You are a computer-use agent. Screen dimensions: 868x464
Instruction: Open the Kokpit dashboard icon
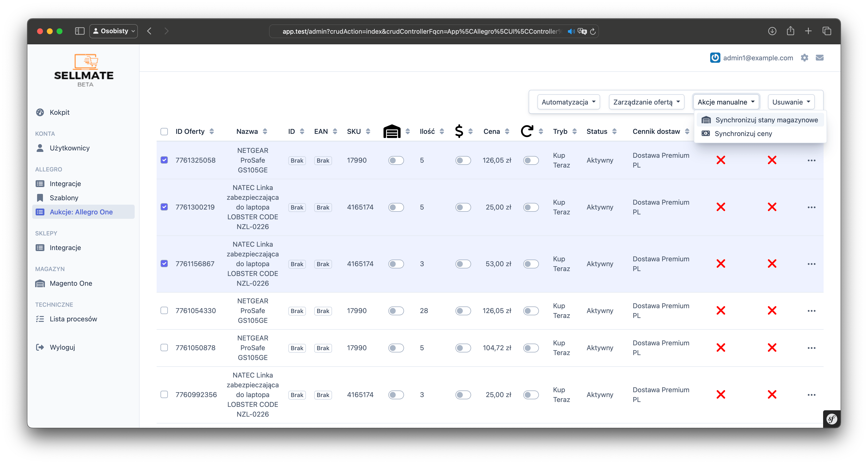click(x=40, y=112)
